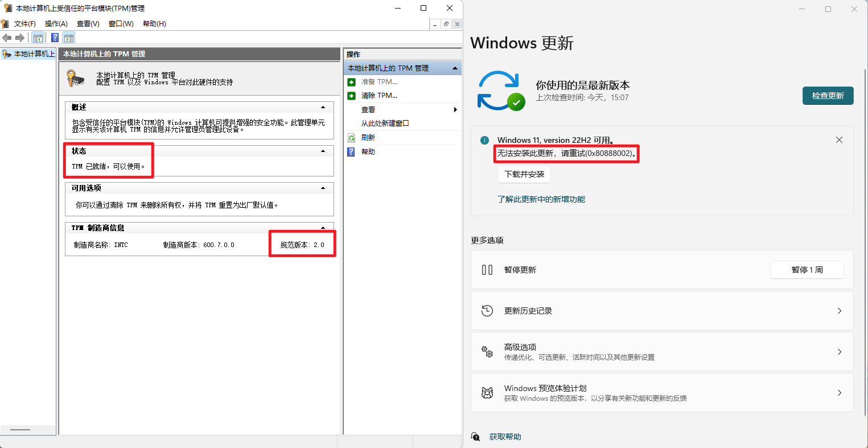Open the Action menu
The width and height of the screenshot is (868, 448).
[56, 24]
